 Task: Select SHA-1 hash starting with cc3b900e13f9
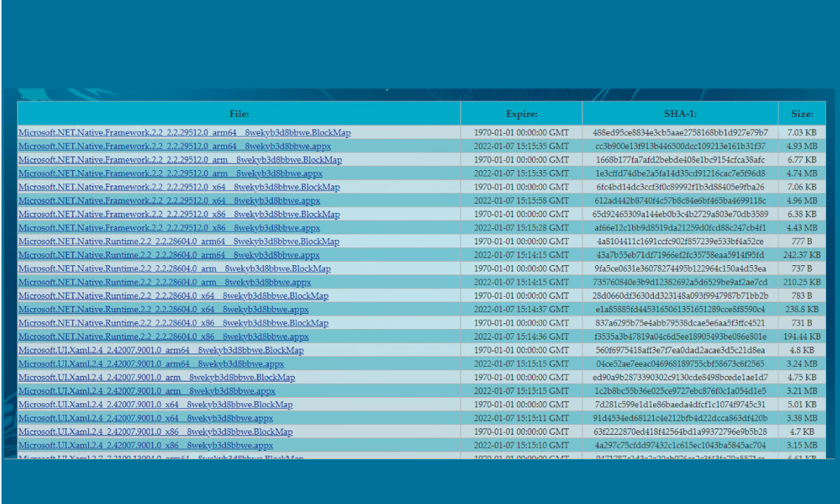pos(680,146)
